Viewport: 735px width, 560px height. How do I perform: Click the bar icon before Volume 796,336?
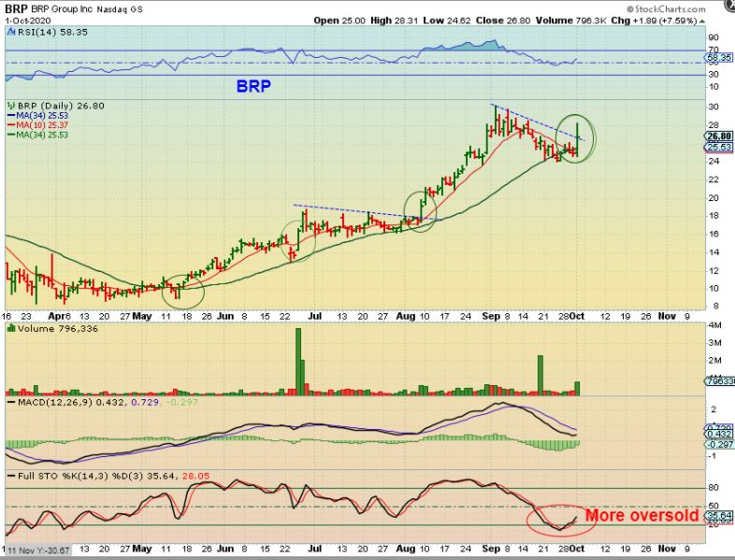[11, 328]
